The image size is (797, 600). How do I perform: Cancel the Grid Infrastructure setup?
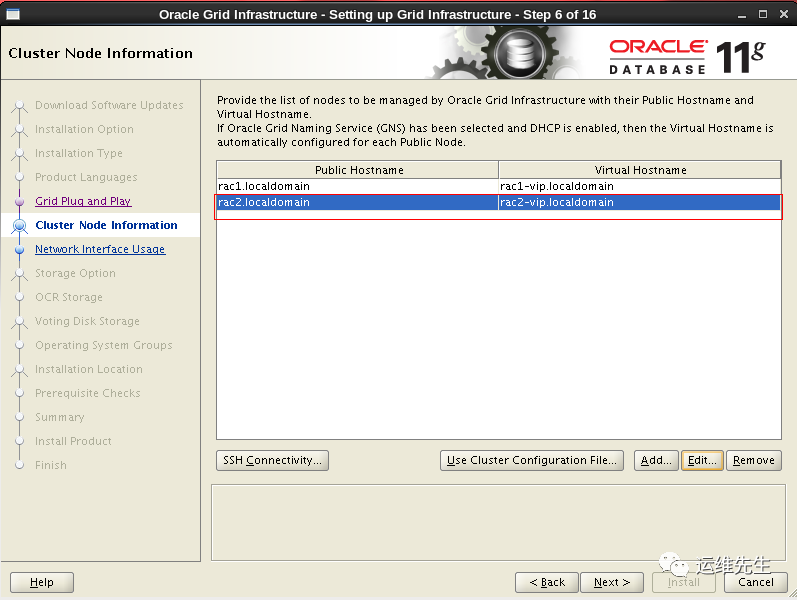pyautogui.click(x=756, y=582)
